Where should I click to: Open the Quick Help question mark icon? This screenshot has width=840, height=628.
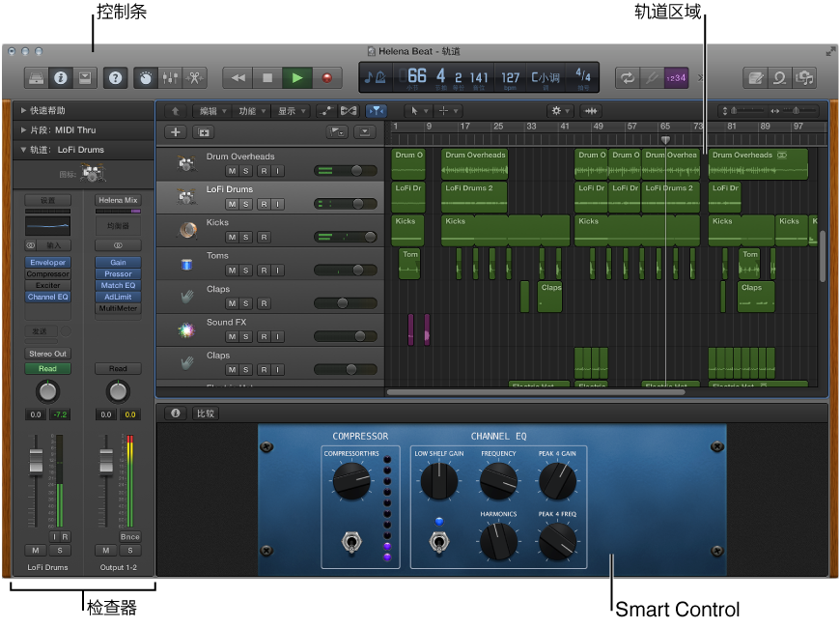(x=115, y=77)
